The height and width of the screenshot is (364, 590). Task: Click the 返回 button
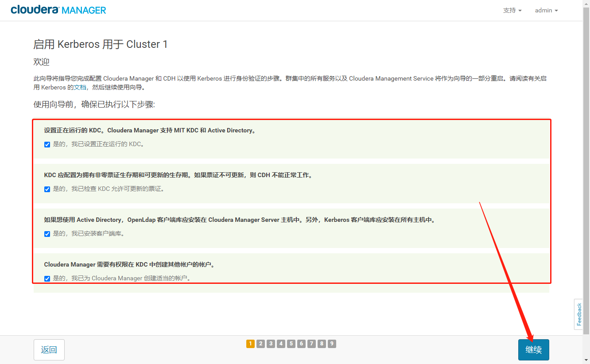[x=49, y=350]
